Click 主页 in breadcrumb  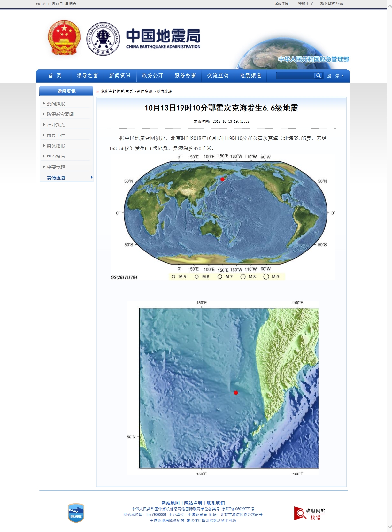(129, 91)
